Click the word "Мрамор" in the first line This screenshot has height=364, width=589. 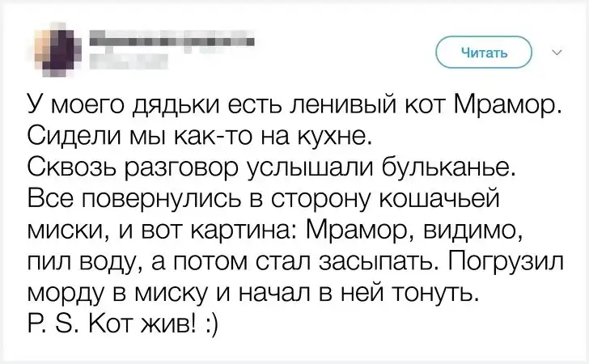pos(503,104)
